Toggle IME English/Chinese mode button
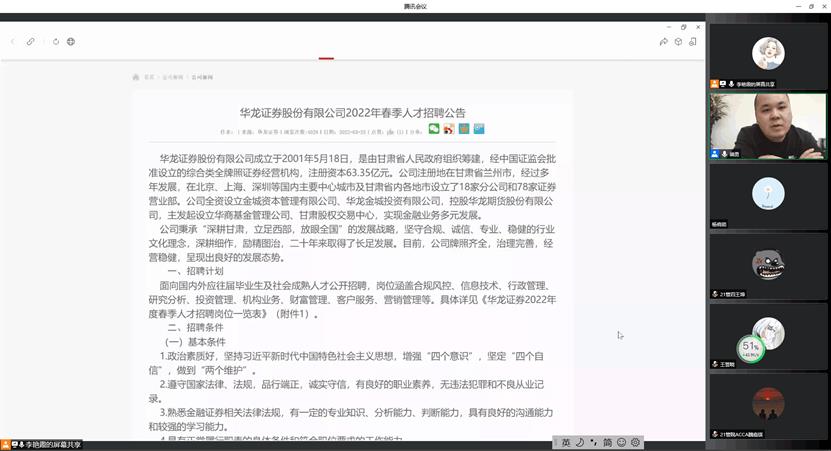The image size is (831, 451). (x=565, y=442)
